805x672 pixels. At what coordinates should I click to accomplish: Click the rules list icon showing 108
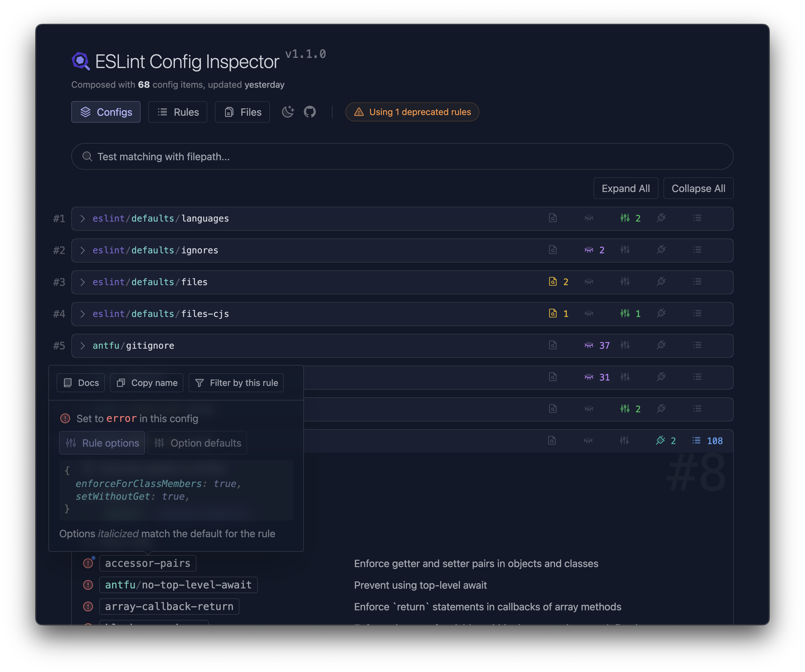(x=697, y=441)
